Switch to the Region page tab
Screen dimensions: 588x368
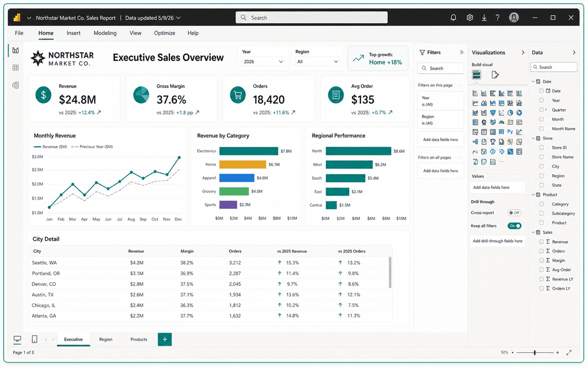pos(106,339)
